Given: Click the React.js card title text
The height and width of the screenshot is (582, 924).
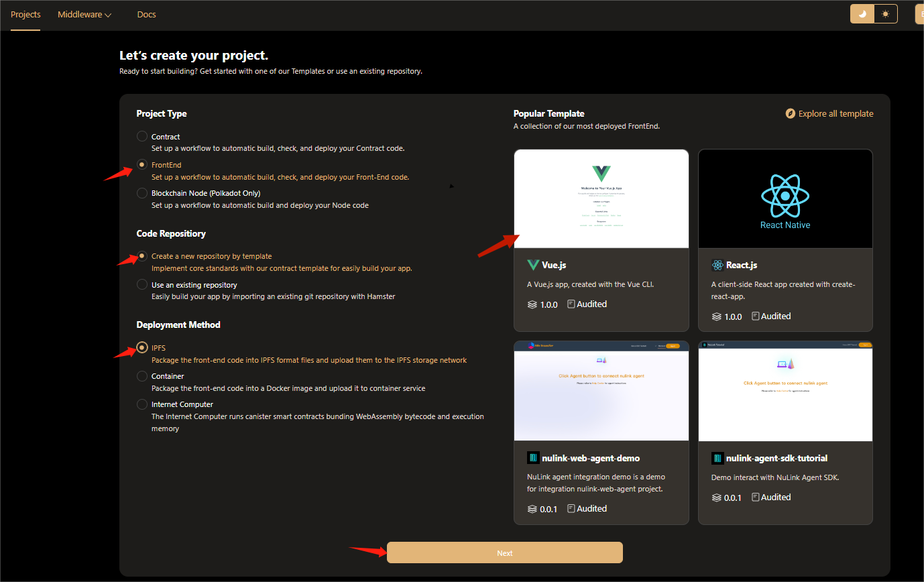Looking at the screenshot, I should click(x=742, y=265).
